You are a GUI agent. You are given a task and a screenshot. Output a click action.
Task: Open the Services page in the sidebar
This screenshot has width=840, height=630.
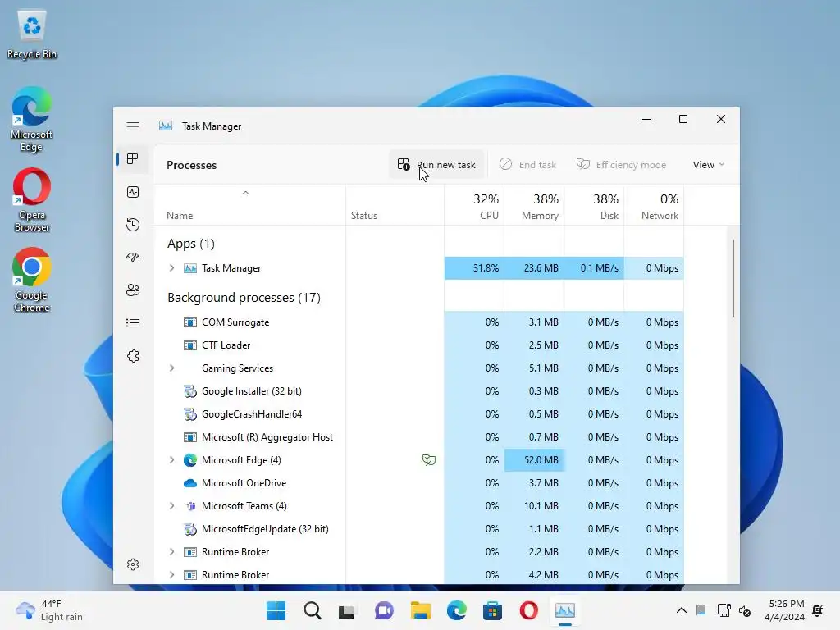tap(133, 356)
